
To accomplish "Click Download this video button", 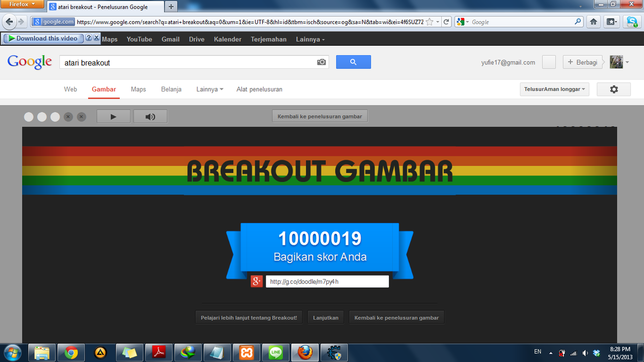I will [x=43, y=38].
